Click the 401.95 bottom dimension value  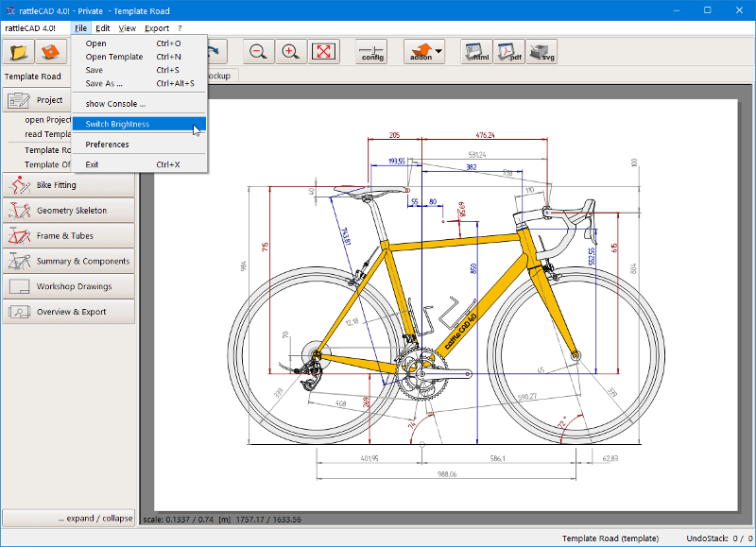pyautogui.click(x=369, y=458)
